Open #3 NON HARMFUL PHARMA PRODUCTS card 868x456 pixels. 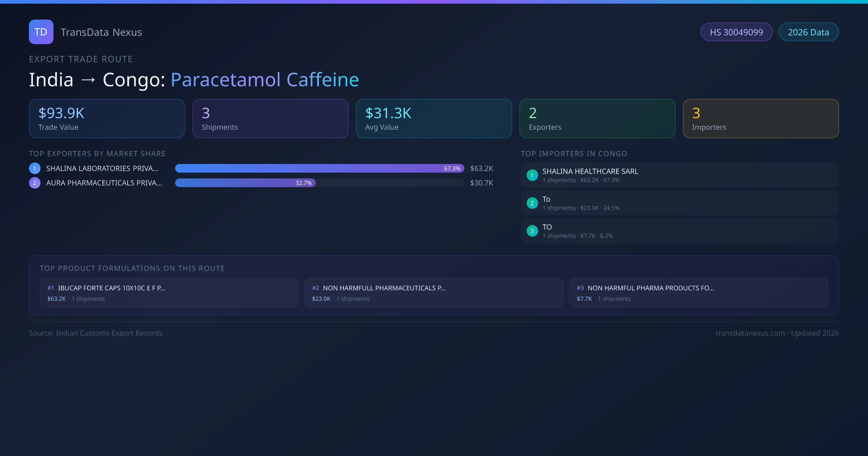[x=698, y=293]
